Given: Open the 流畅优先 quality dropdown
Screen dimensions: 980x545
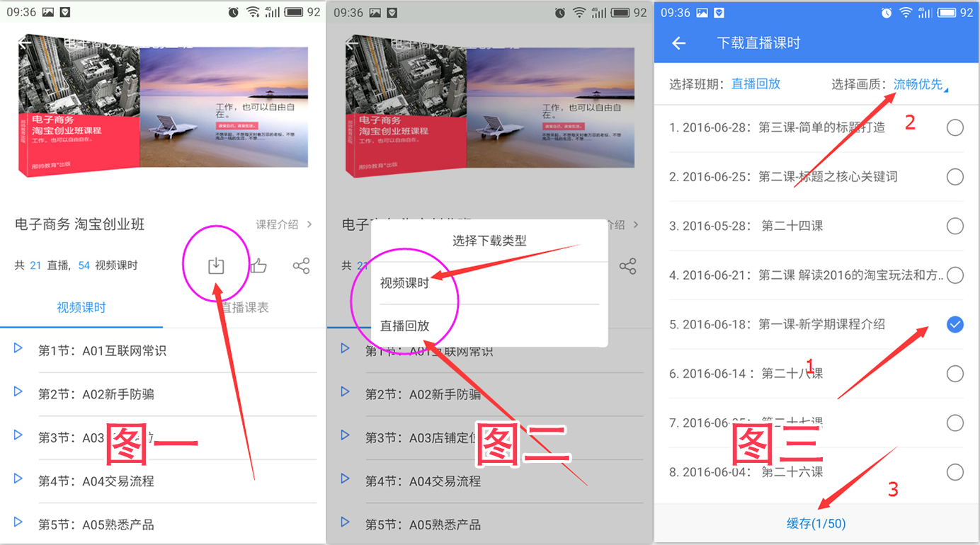Looking at the screenshot, I should click(x=919, y=84).
